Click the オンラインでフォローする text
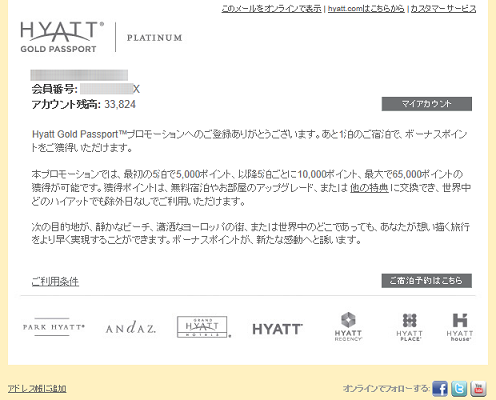 386,388
